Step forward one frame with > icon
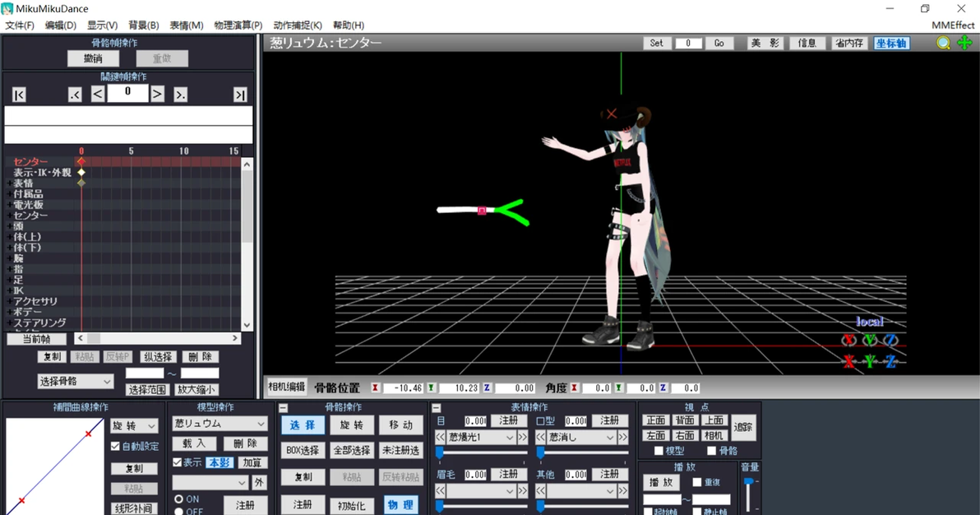The width and height of the screenshot is (980, 515). point(158,94)
